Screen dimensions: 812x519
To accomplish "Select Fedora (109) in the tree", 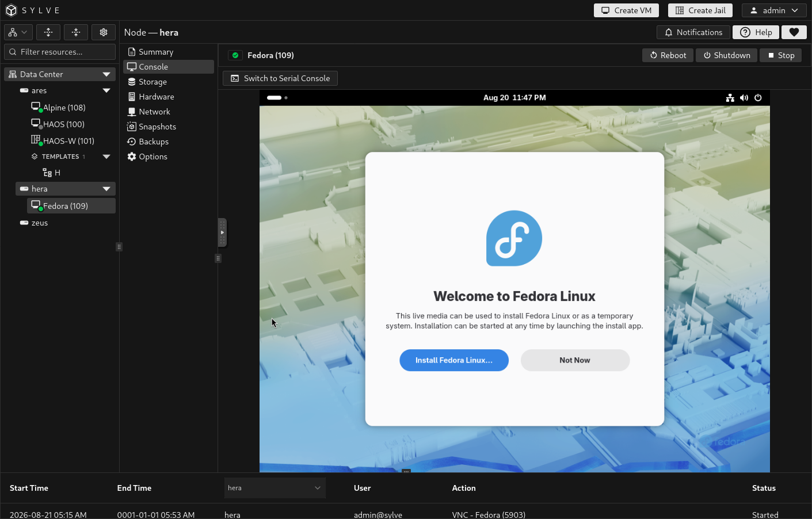I will click(71, 206).
